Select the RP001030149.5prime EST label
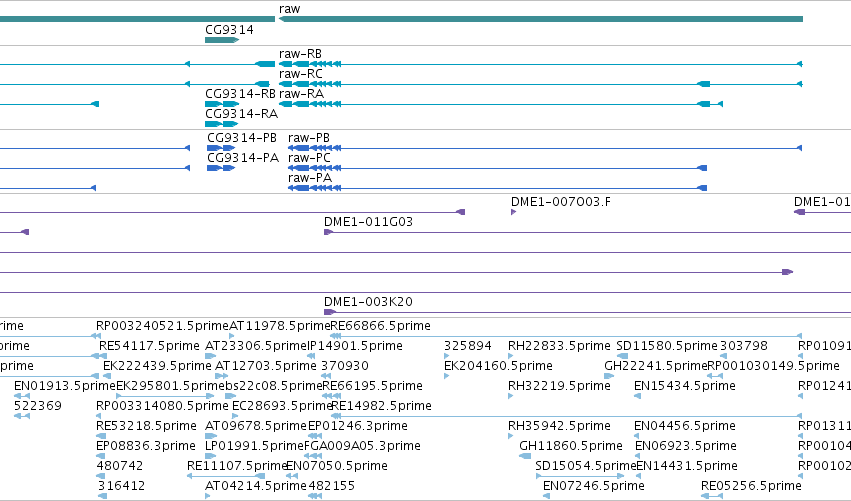This screenshot has width=851, height=501. 773,366
